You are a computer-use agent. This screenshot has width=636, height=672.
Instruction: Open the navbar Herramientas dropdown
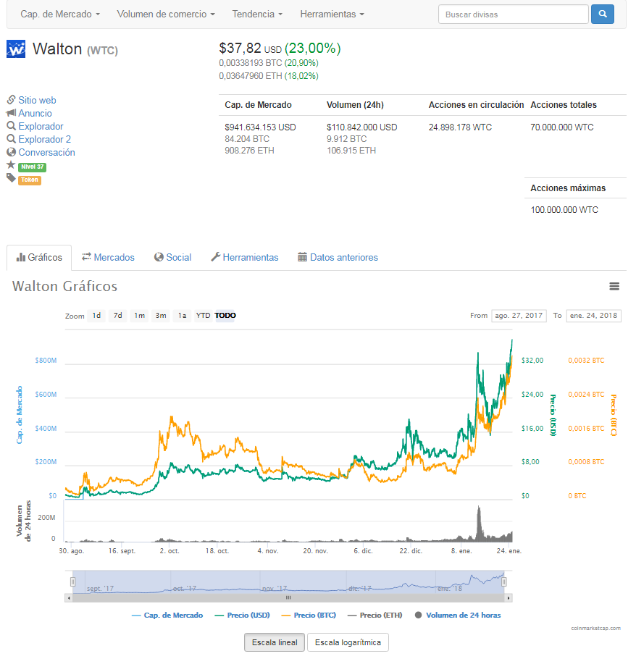coord(332,14)
